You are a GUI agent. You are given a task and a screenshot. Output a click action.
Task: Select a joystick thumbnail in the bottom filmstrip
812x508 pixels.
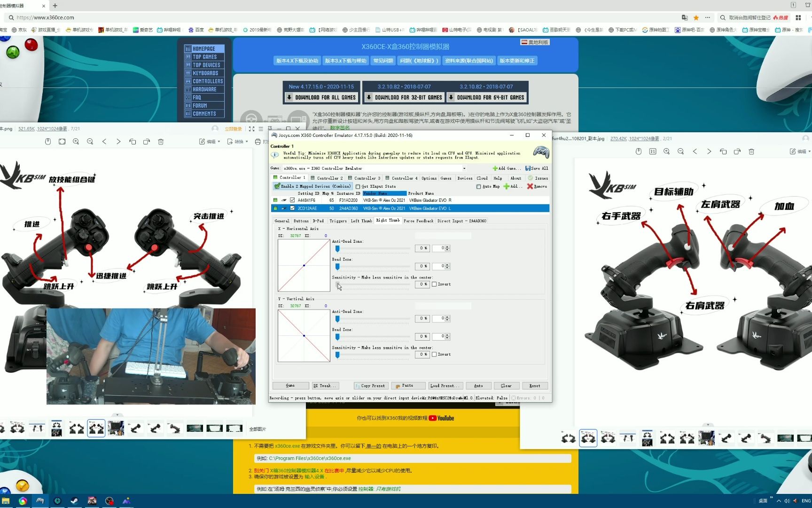point(77,428)
